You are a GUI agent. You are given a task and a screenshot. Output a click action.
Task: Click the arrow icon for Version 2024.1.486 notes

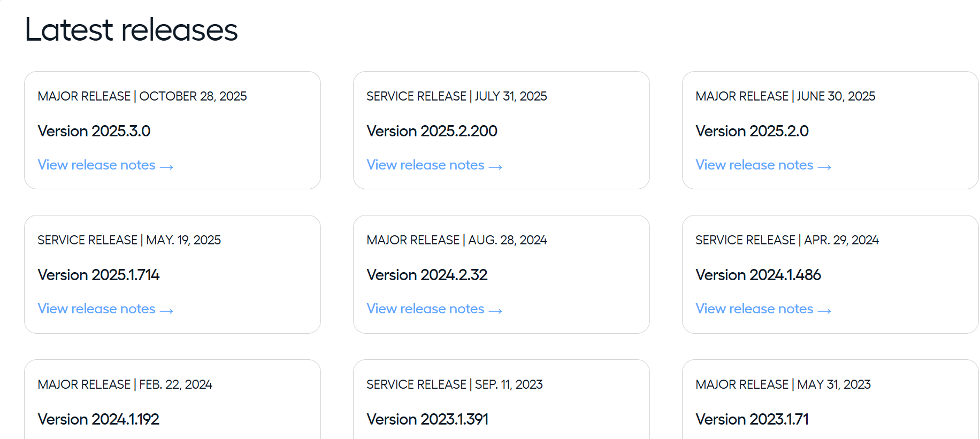coord(824,311)
